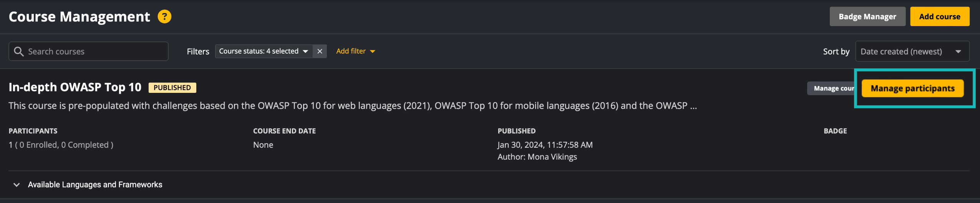Click the Add course button
The height and width of the screenshot is (203, 980).
coord(939,17)
